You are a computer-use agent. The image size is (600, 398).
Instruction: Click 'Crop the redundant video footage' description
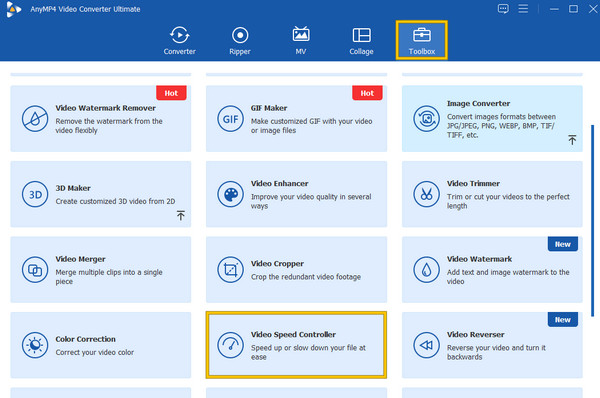tap(306, 277)
